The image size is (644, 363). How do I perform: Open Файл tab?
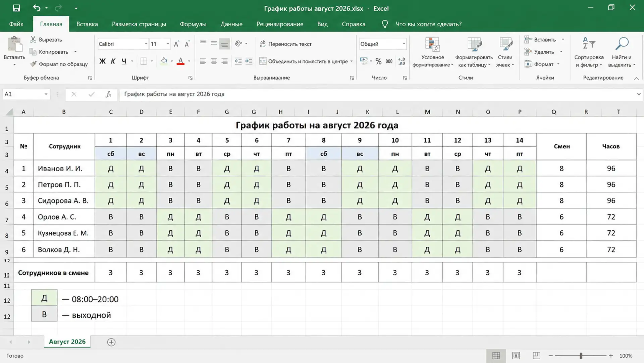click(x=16, y=24)
